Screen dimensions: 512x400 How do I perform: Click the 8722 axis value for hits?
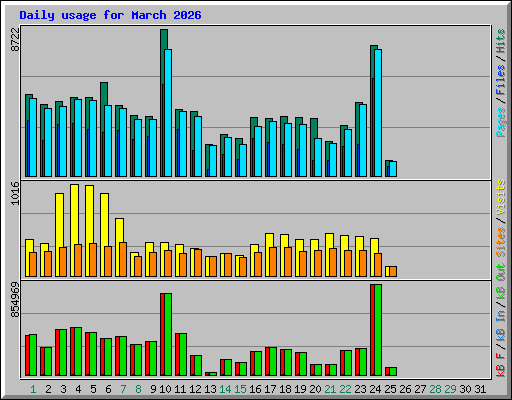[x=15, y=39]
